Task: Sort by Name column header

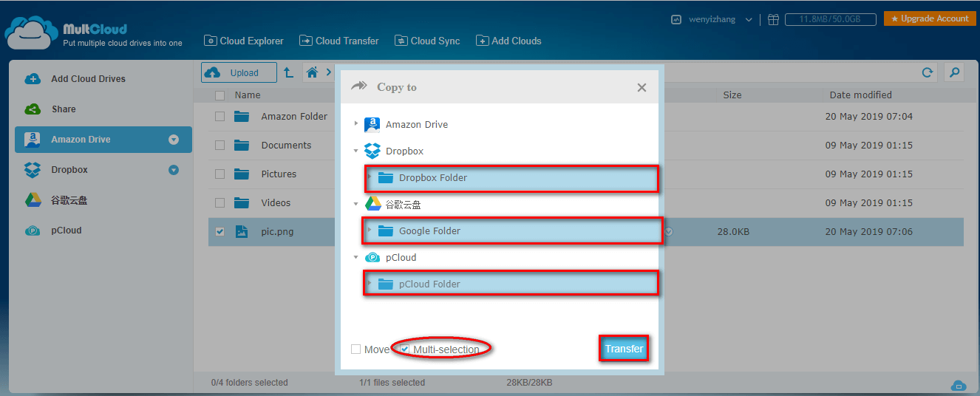Action: pos(248,95)
